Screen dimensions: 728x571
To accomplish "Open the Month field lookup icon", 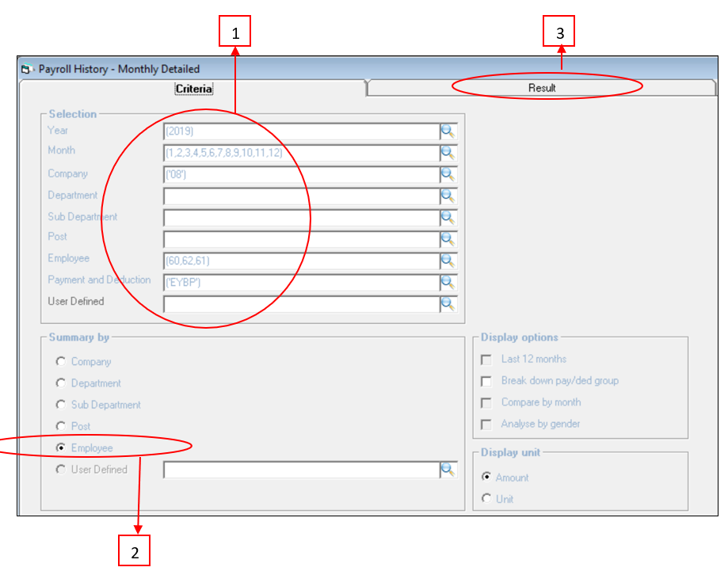I will tap(448, 153).
